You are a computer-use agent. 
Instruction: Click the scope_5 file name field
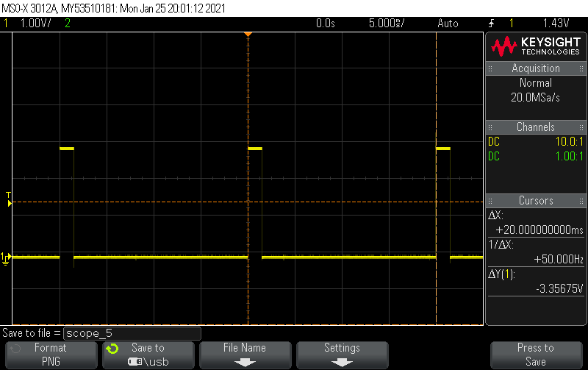pyautogui.click(x=132, y=333)
